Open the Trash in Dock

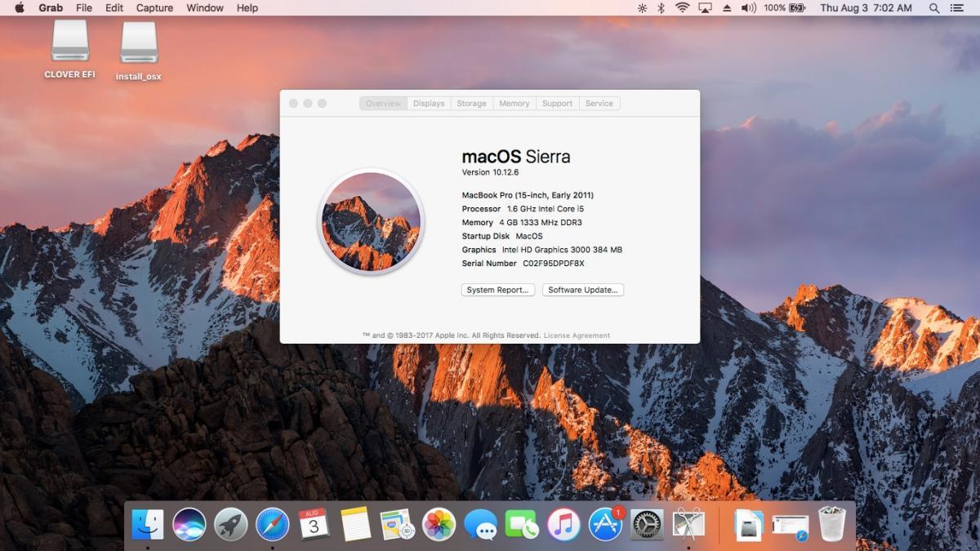point(831,524)
